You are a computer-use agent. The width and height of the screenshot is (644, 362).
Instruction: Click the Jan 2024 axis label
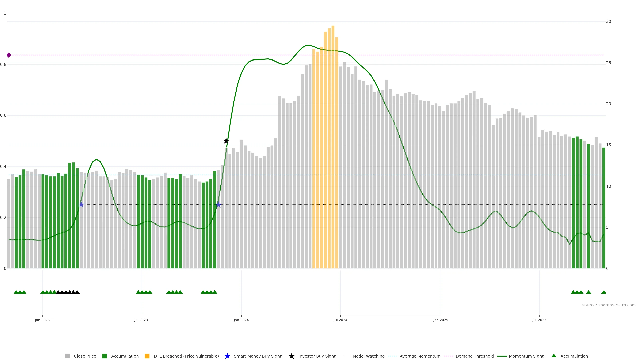pyautogui.click(x=241, y=320)
